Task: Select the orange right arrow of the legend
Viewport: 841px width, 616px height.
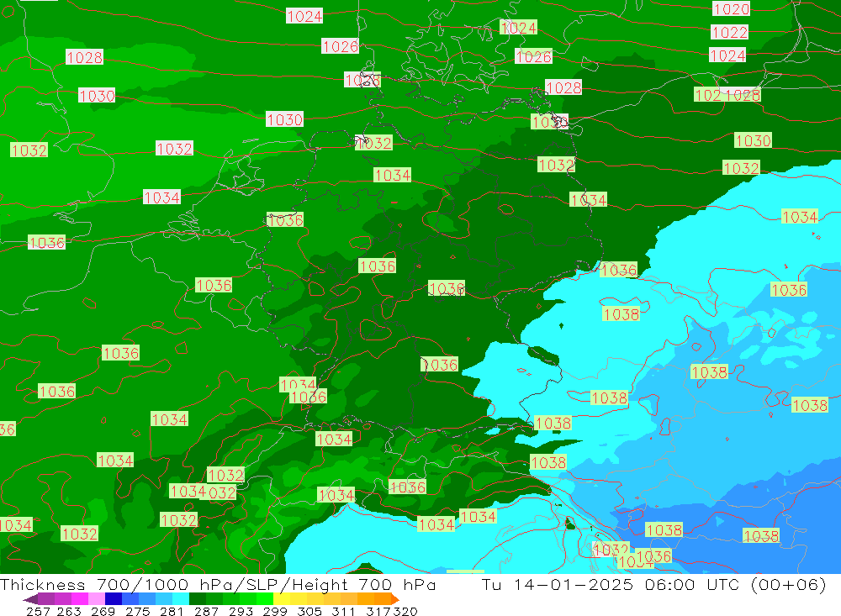Action: point(395,599)
